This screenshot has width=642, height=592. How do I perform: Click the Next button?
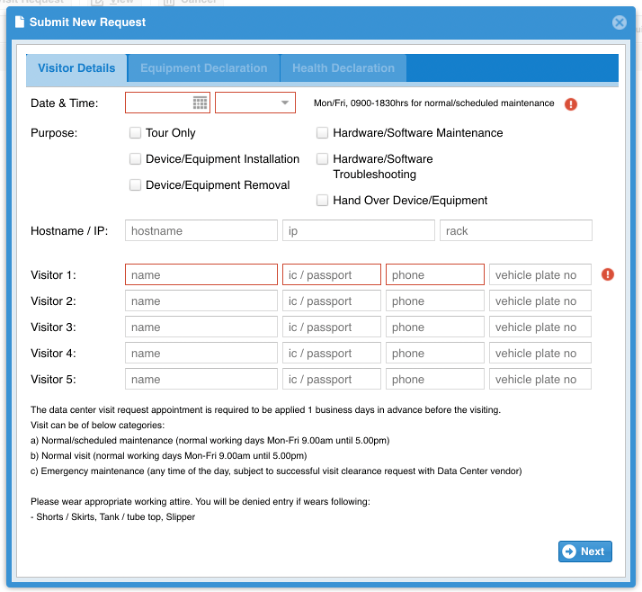point(585,551)
